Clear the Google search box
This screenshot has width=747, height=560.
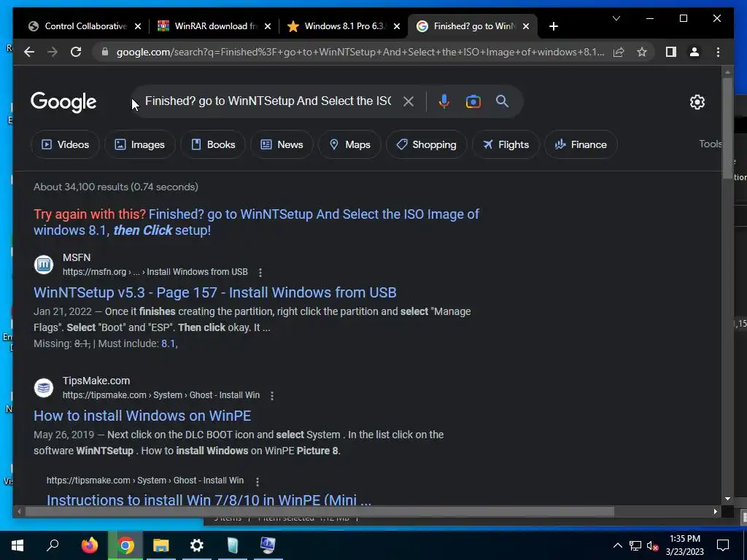pos(409,101)
